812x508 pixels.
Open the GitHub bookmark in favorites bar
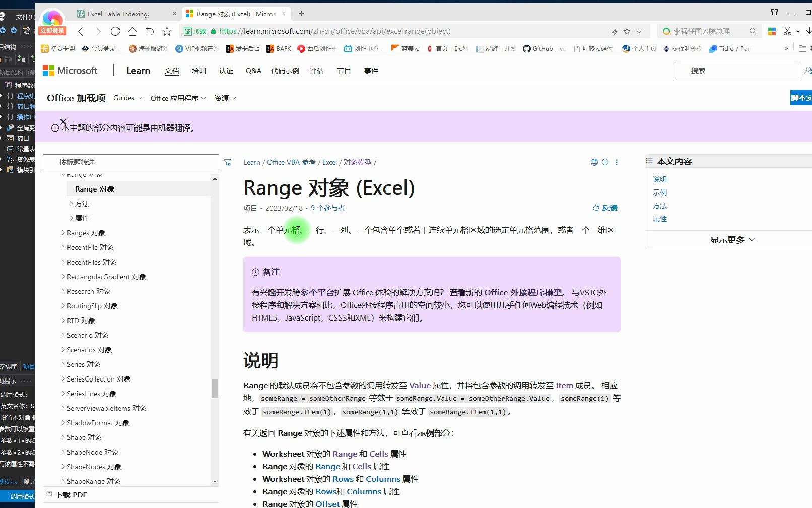coord(543,49)
